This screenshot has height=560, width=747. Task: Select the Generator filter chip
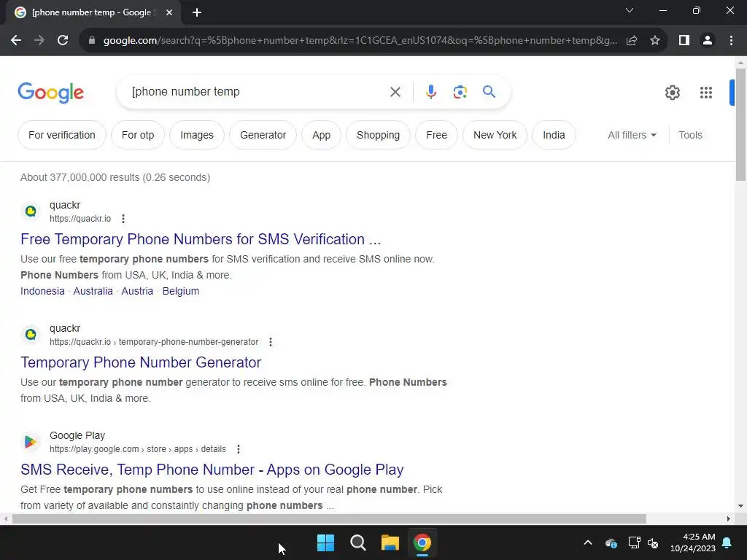click(263, 135)
